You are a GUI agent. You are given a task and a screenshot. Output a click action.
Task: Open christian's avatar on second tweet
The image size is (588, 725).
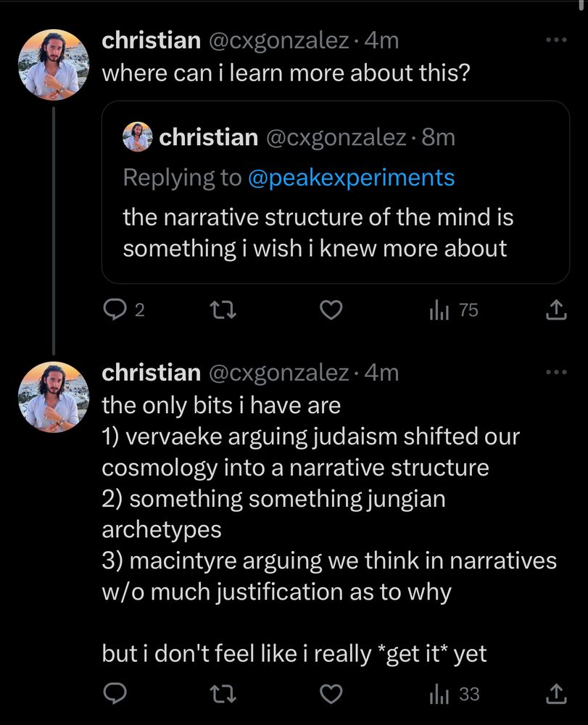tap(52, 397)
